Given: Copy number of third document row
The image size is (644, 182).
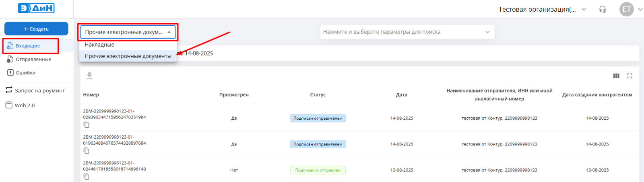Looking at the screenshot, I should point(86,176).
